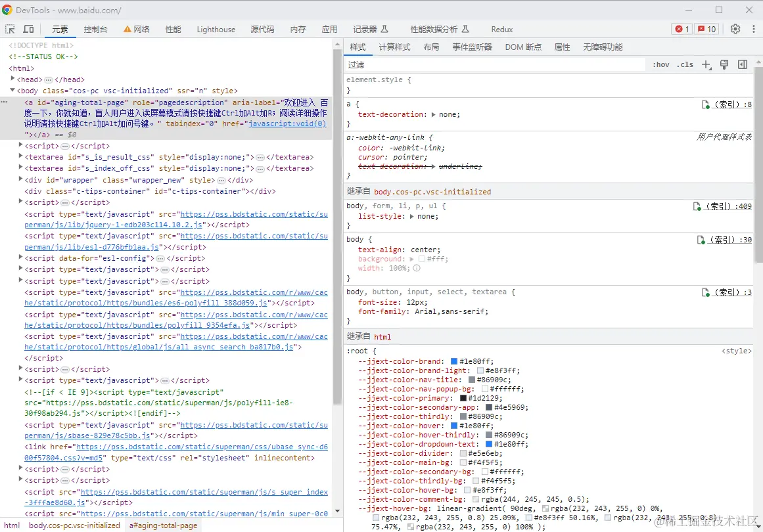Click the source file icon for rule (索引):8
Screen dimensions: 763x532
[x=705, y=104]
